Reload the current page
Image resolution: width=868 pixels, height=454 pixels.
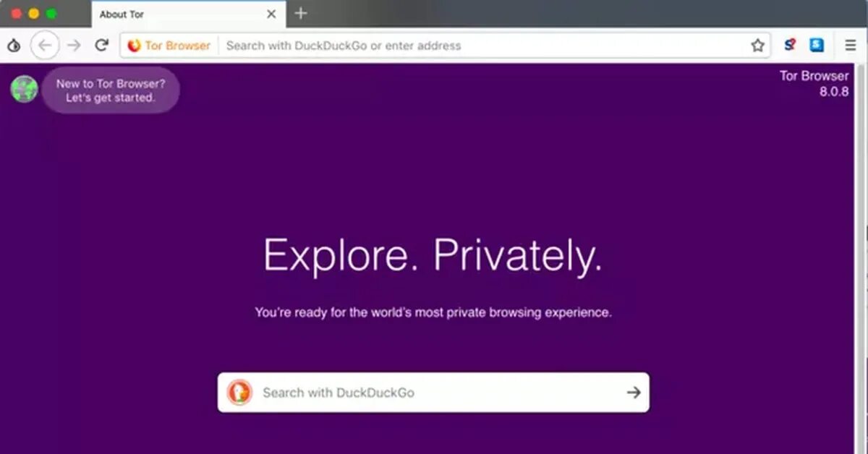click(x=102, y=46)
